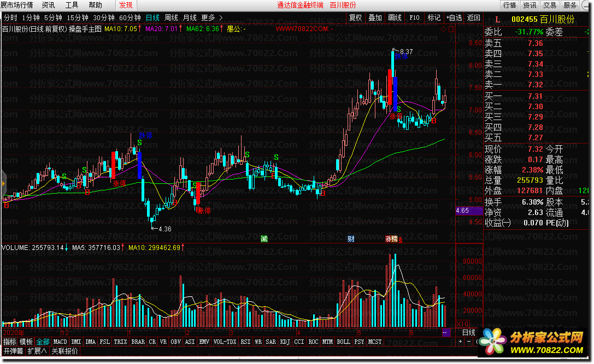The height and width of the screenshot is (364, 594).
Task: Open the 资讯 menu
Action: tap(48, 5)
